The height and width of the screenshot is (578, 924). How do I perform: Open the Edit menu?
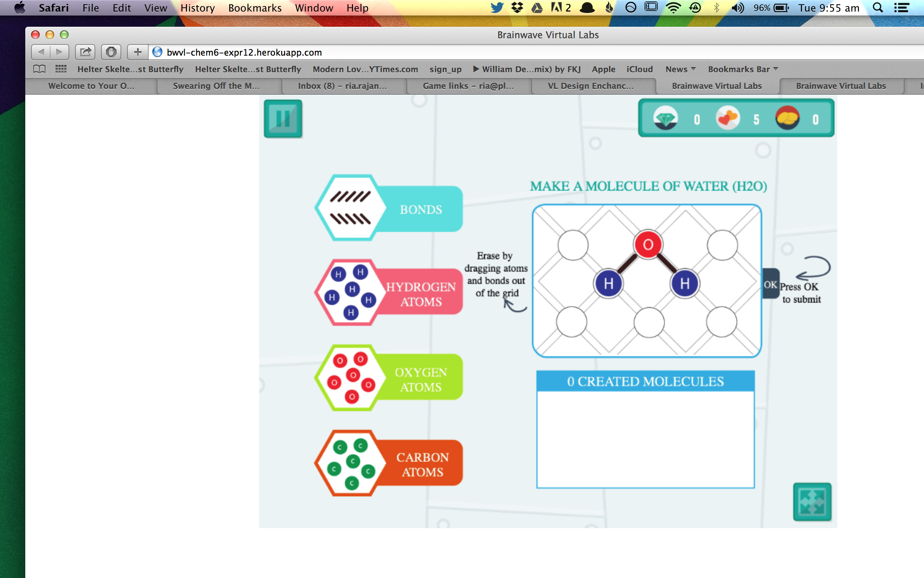121,8
